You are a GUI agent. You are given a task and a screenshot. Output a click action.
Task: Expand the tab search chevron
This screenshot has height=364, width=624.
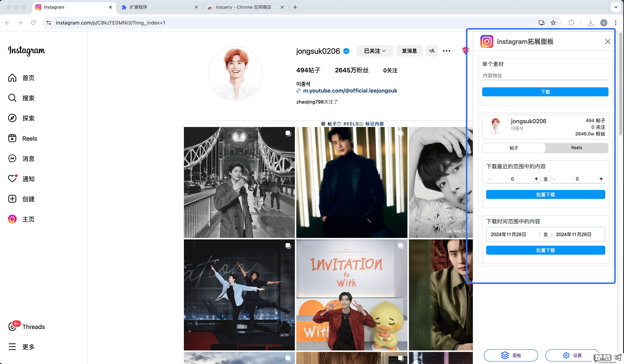point(616,7)
